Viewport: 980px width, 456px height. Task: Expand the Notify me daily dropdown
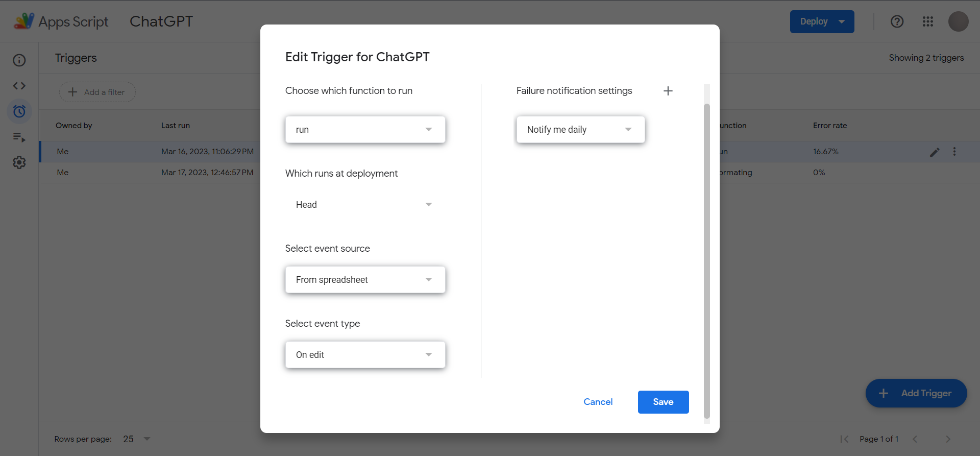click(580, 130)
